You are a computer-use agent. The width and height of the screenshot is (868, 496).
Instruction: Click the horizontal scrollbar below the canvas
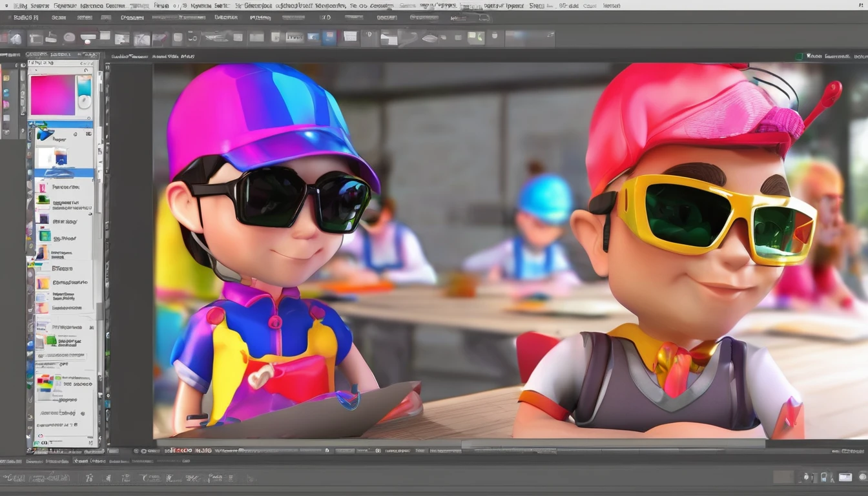tap(614, 444)
